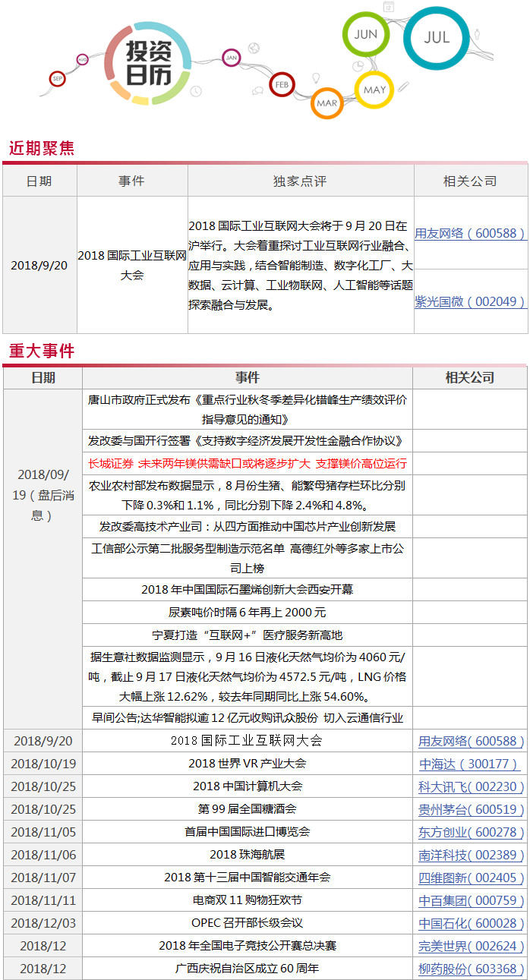Open 紫光国微 (002049) company link
Viewport: 530px width, 980px height.
[x=470, y=301]
